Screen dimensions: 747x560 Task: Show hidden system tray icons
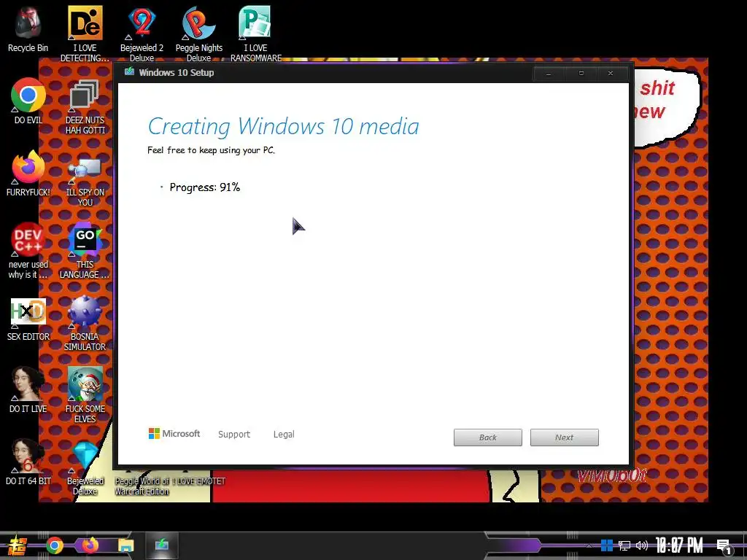[589, 545]
